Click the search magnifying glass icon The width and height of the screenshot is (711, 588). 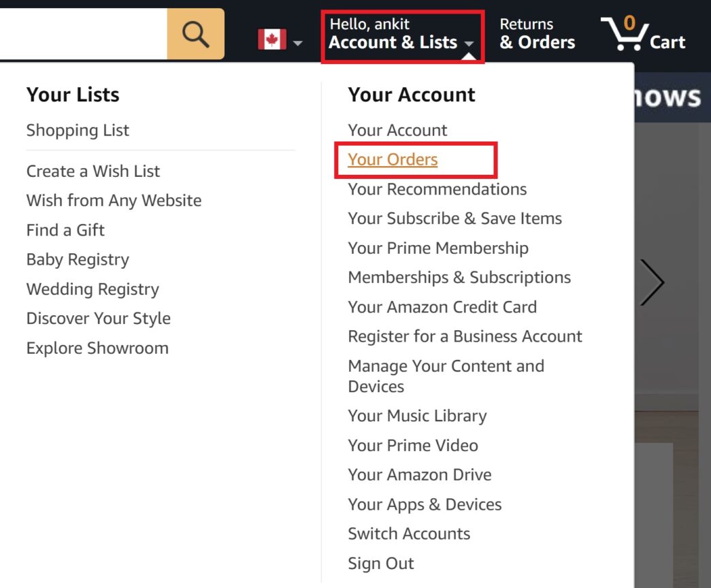pyautogui.click(x=195, y=33)
